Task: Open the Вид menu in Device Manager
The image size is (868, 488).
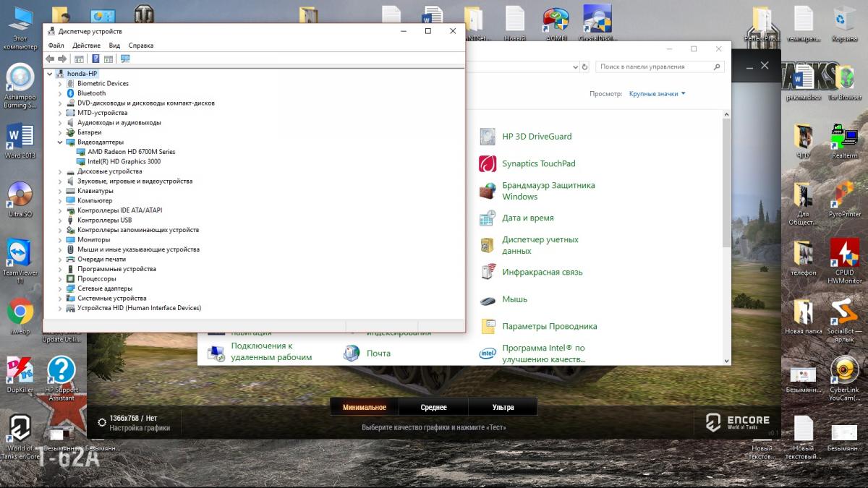Action: 114,46
